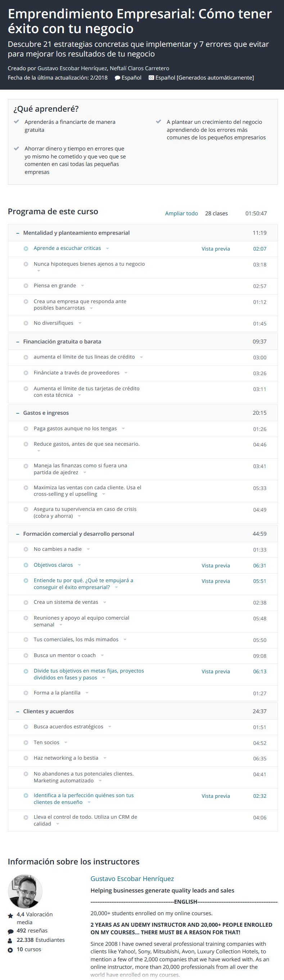Open lecture Divide tus objetivos en metas fijas
This screenshot has width=284, height=980.
tap(89, 674)
